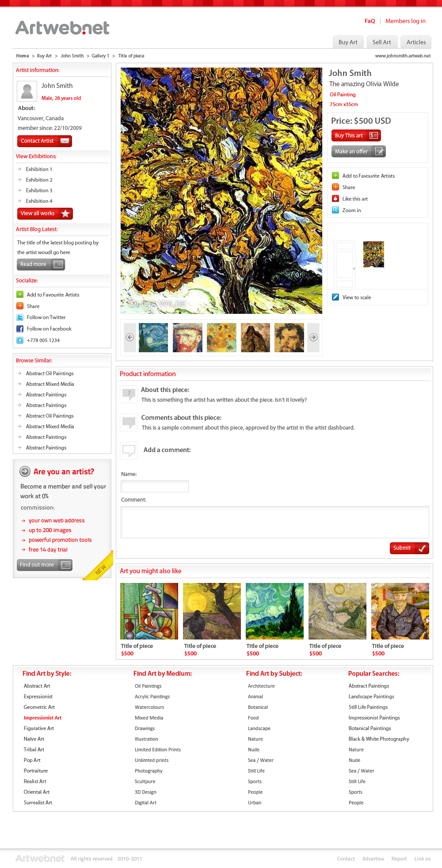Screen dimensions: 442x868
Task: Click the Buy This art button
Action: tap(356, 136)
